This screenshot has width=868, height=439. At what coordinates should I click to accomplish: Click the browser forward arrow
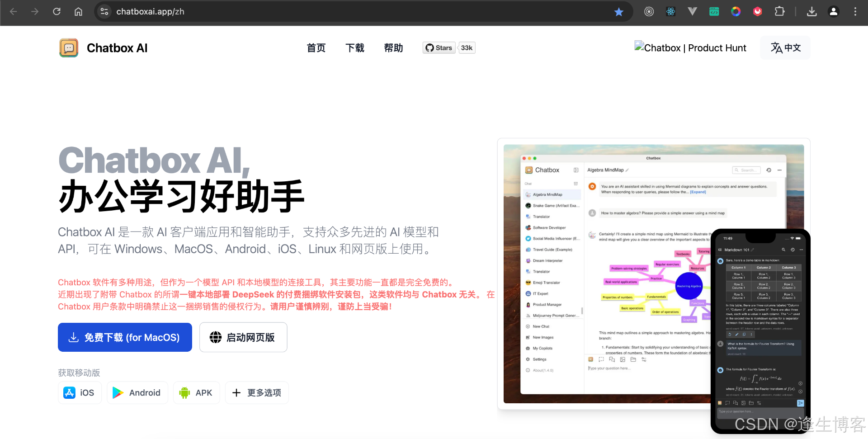(35, 12)
